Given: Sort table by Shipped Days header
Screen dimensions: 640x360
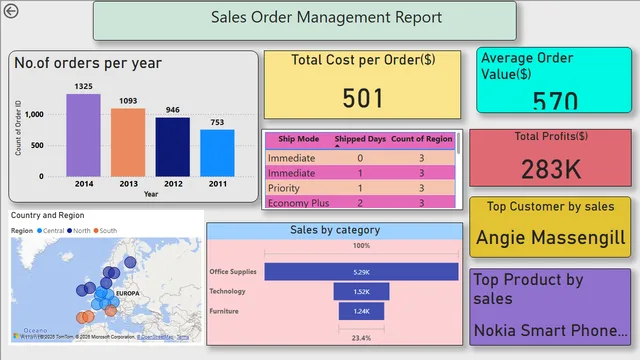Looking at the screenshot, I should click(x=360, y=139).
